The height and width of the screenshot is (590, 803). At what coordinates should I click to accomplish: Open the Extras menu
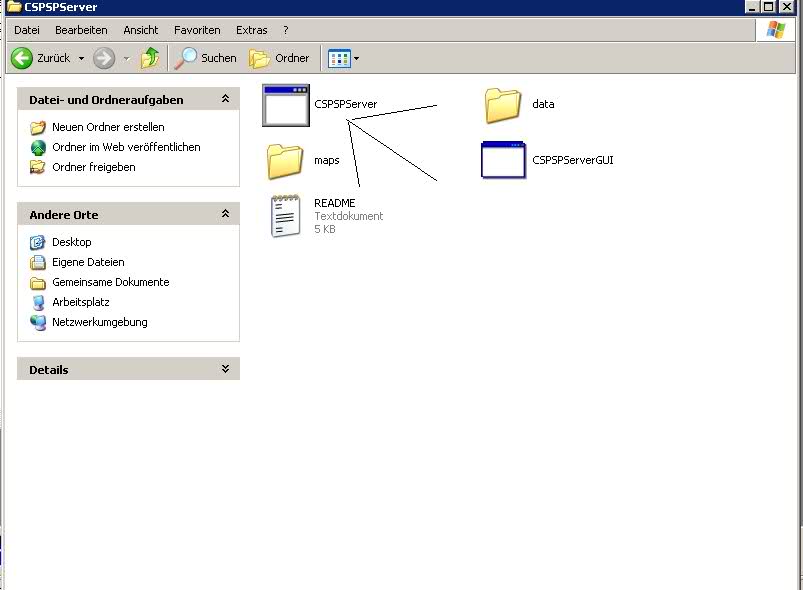pyautogui.click(x=251, y=30)
